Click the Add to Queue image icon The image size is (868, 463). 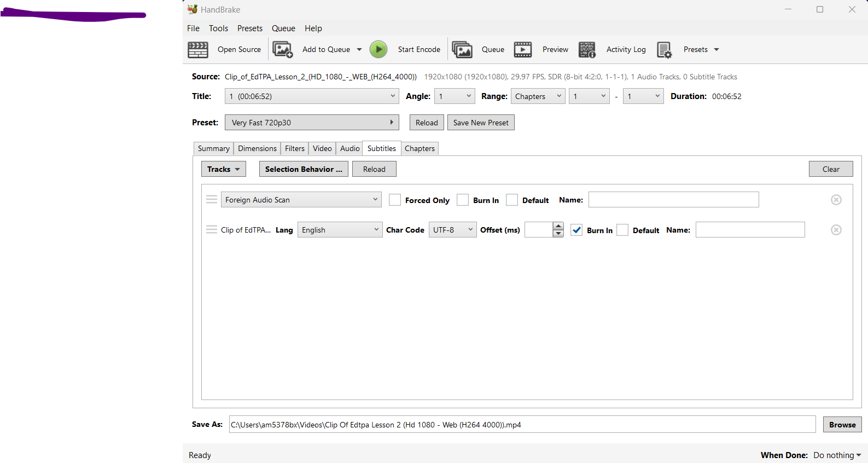click(283, 50)
